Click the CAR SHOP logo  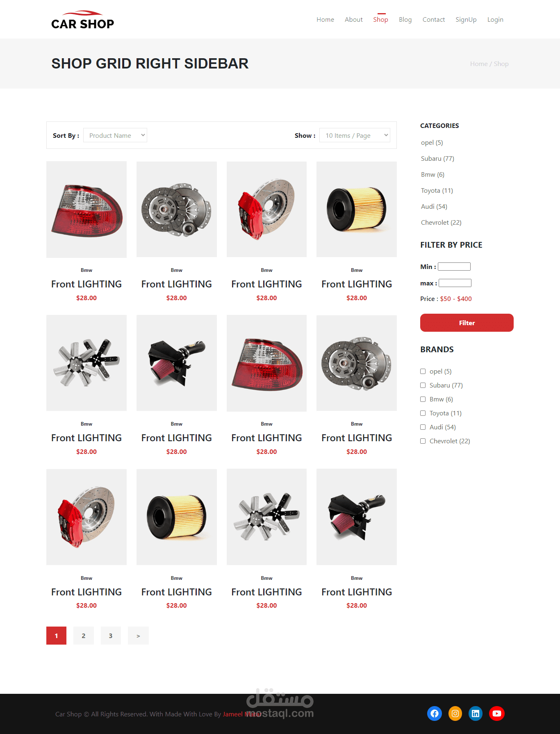click(x=82, y=20)
